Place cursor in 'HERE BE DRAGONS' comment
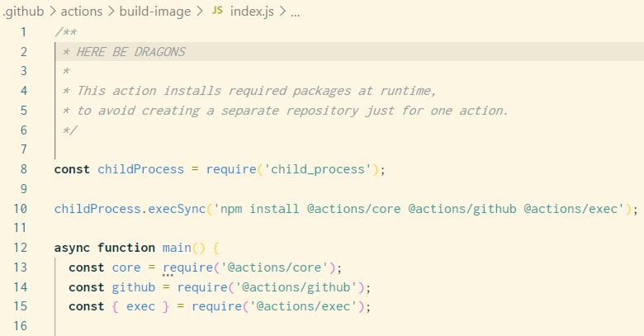The width and height of the screenshot is (644, 336). [x=131, y=52]
